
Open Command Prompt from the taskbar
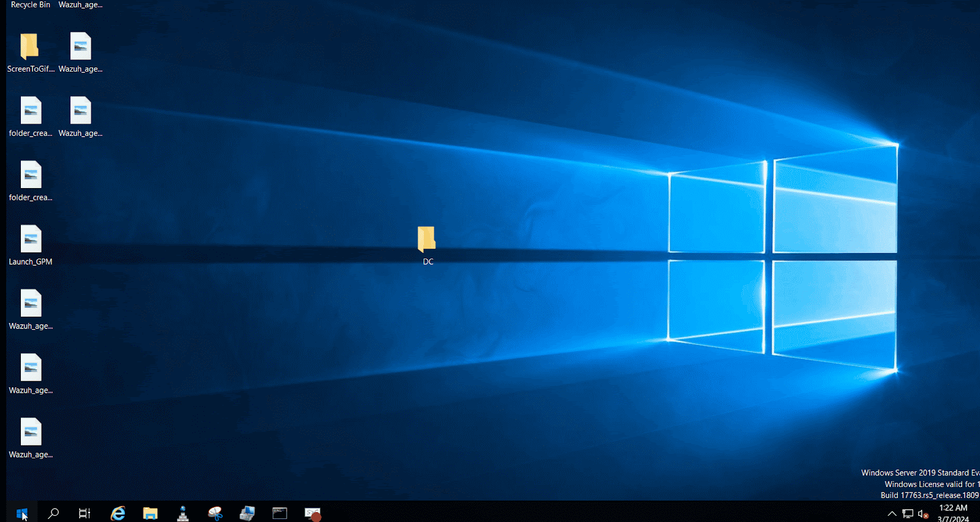click(280, 513)
